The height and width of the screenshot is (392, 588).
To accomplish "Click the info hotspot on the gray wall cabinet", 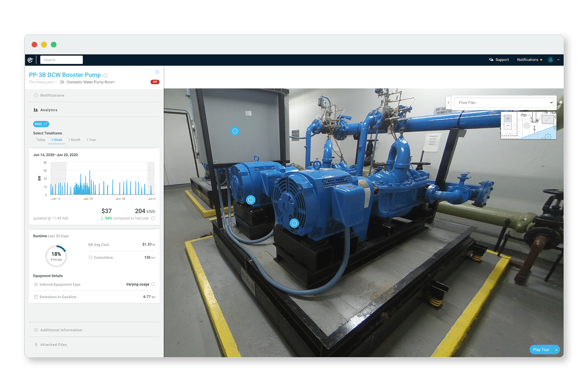I will 235,131.
